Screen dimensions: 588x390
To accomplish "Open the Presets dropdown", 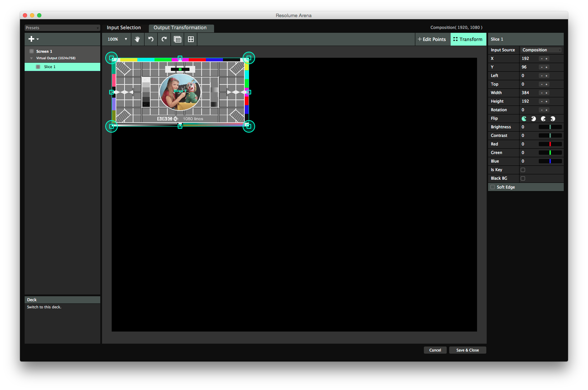I will coord(62,28).
